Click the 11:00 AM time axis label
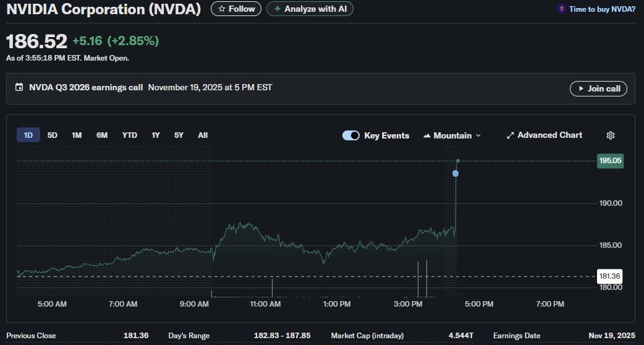This screenshot has height=345, width=644. pos(265,304)
